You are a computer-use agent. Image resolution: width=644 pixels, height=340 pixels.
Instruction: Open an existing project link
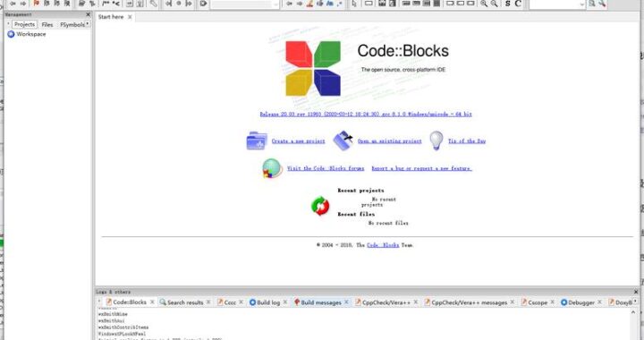(389, 140)
